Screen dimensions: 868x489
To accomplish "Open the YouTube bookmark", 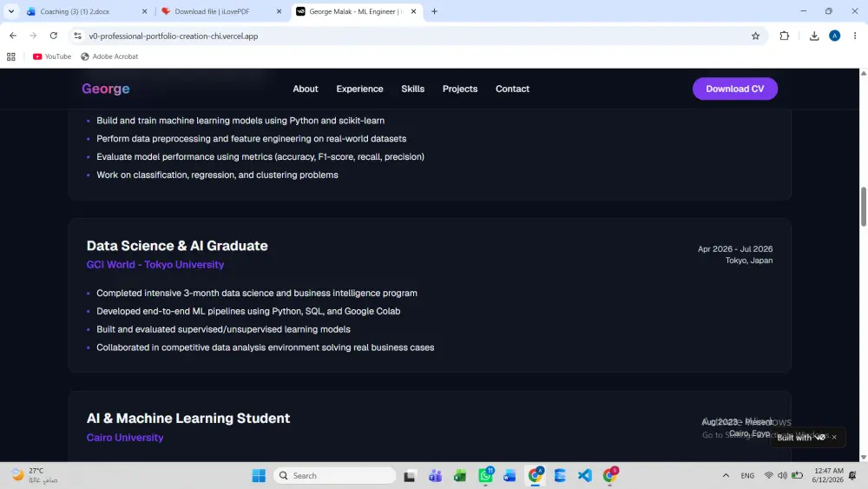I will (52, 56).
